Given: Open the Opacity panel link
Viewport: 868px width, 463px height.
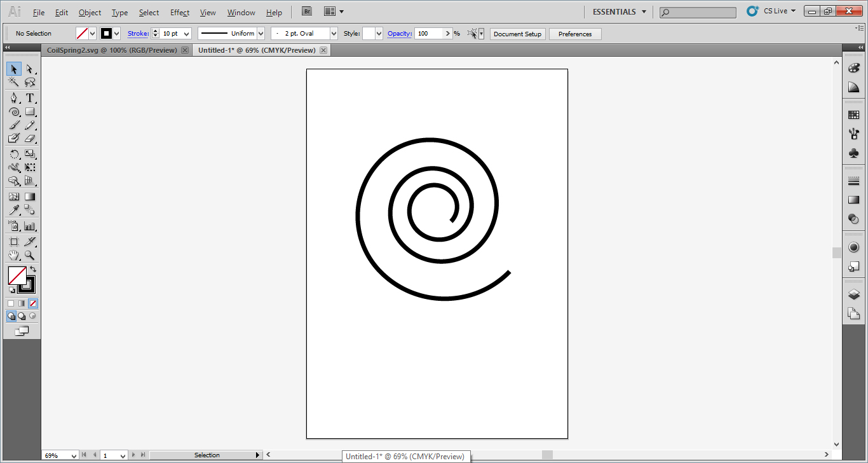Looking at the screenshot, I should (400, 34).
